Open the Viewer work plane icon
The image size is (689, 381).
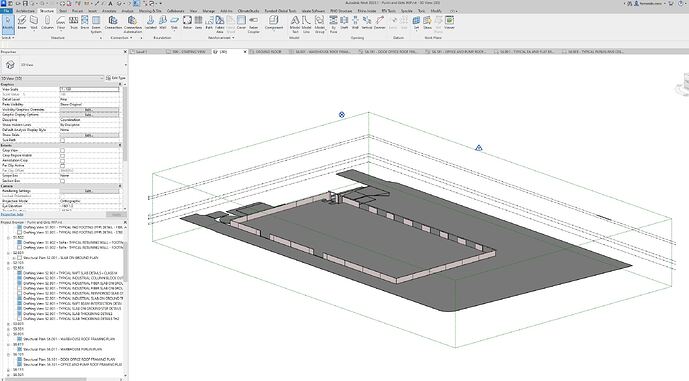click(x=449, y=23)
